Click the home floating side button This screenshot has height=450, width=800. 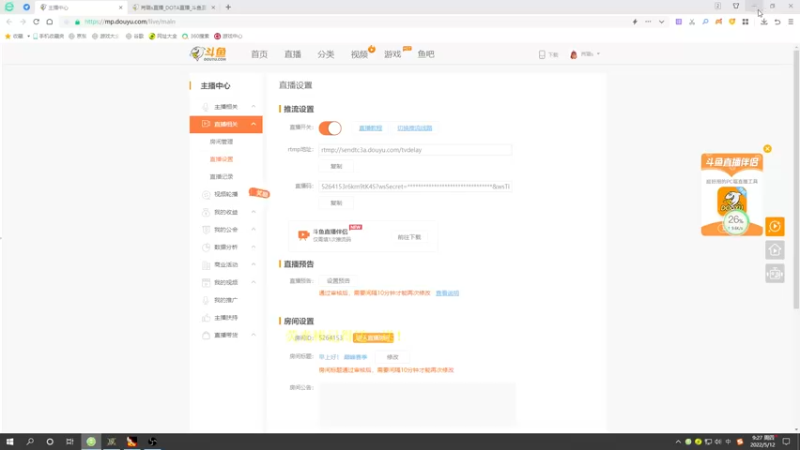pos(775,250)
